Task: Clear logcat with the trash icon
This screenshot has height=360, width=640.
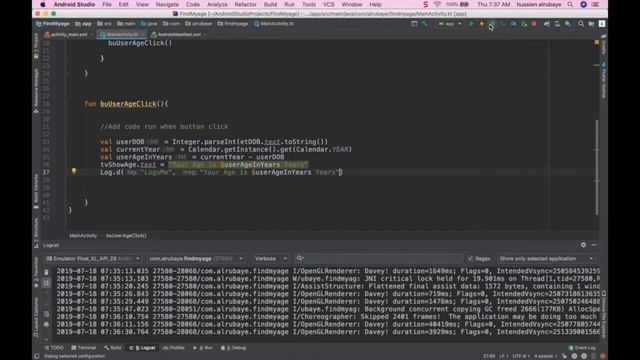Action: pyautogui.click(x=46, y=272)
